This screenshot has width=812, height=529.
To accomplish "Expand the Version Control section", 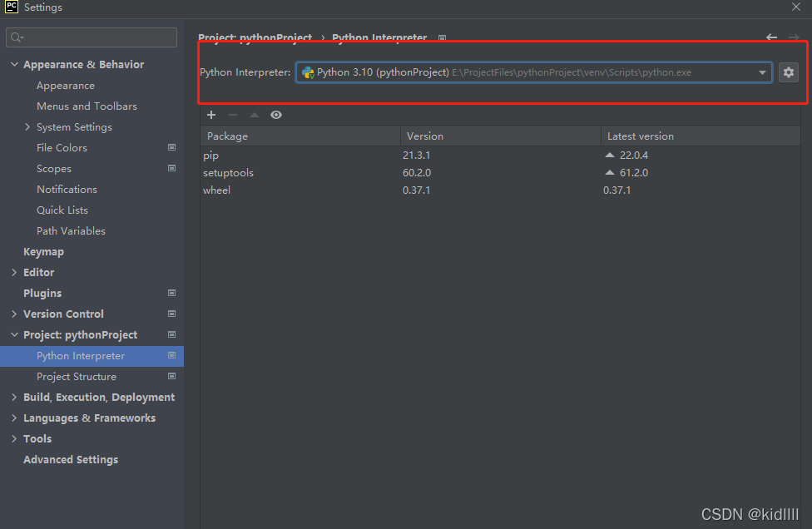I will (x=14, y=314).
